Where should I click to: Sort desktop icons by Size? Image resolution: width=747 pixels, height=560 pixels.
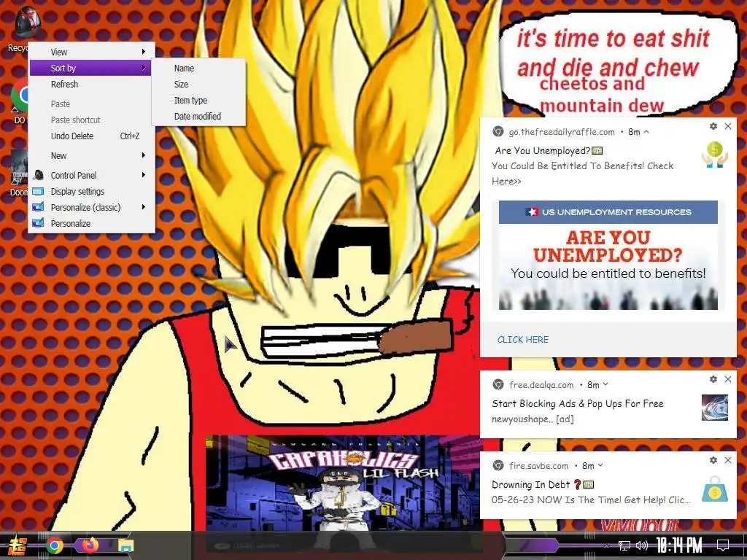(x=198, y=85)
